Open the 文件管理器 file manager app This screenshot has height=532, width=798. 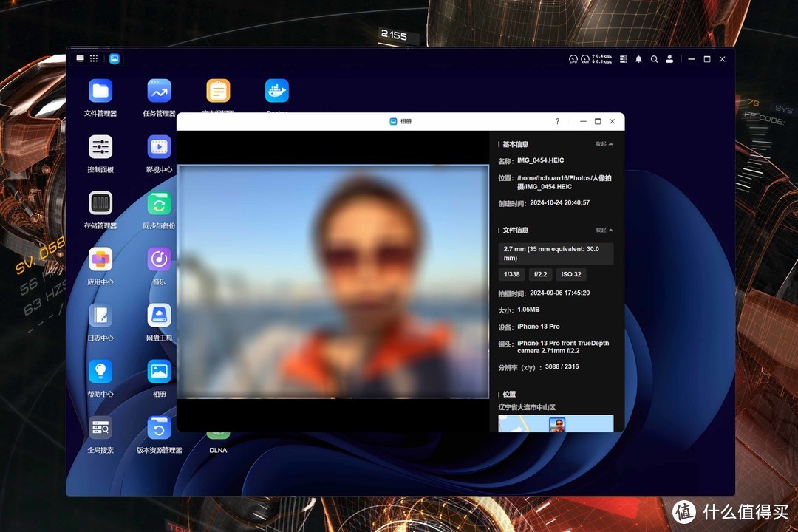(100, 91)
